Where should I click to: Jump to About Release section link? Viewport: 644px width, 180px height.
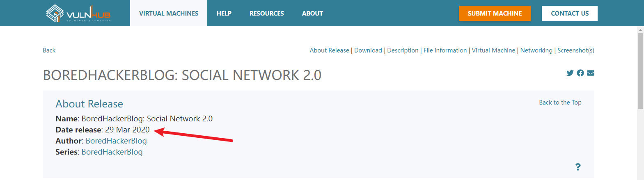click(329, 50)
